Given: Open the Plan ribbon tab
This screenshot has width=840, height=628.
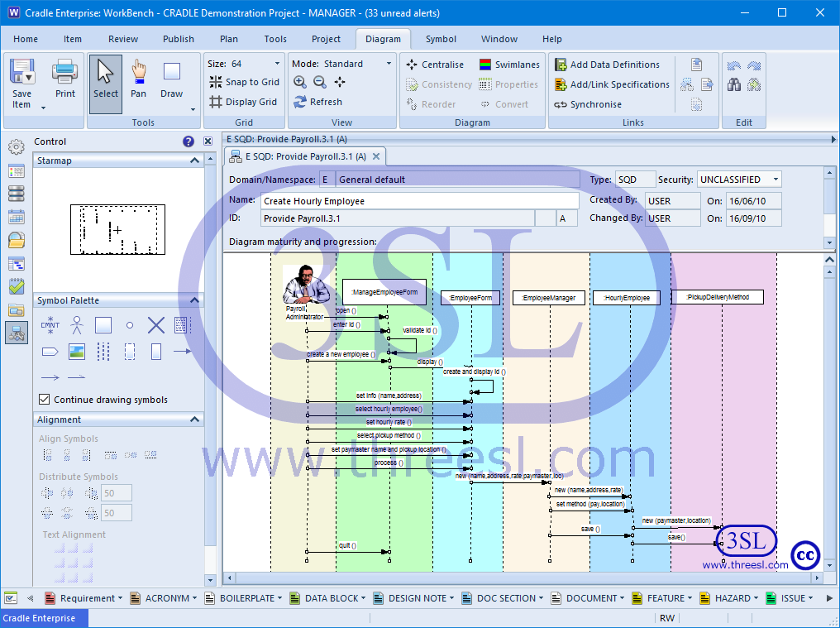Looking at the screenshot, I should point(229,39).
